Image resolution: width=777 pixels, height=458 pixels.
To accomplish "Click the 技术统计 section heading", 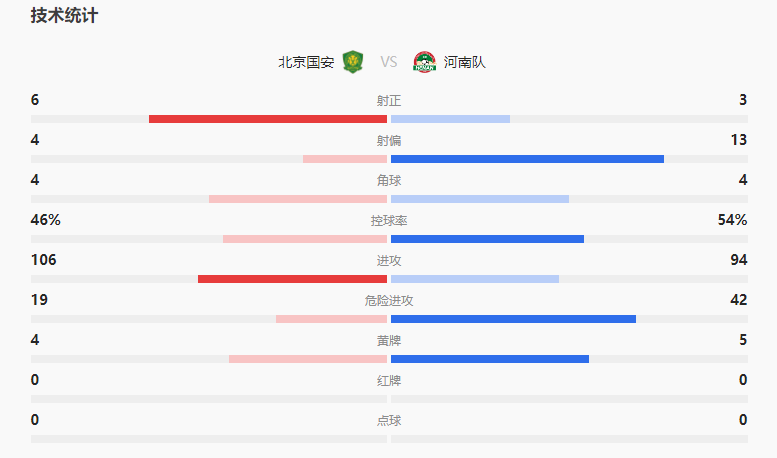I will 64,16.
